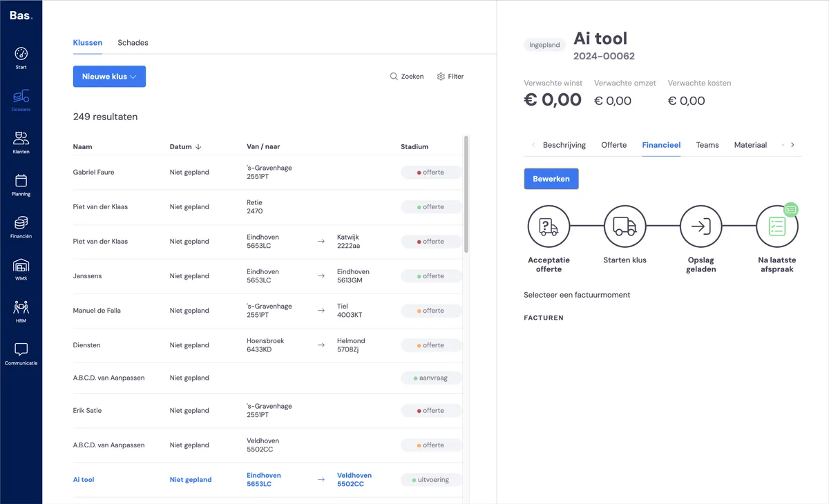
Task: Move the detail tabs to the left using the chevron
Action: (x=533, y=145)
